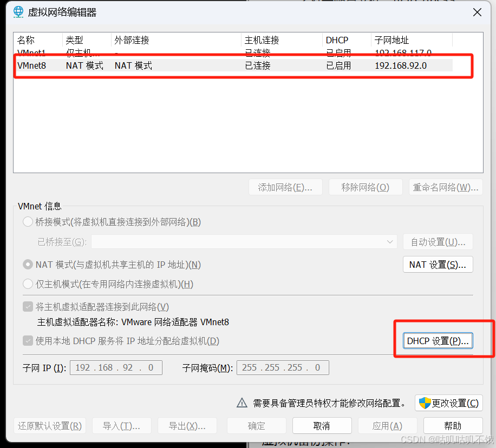Close the 虚拟网络编辑器 dialog
The width and height of the screenshot is (496, 448).
click(477, 12)
